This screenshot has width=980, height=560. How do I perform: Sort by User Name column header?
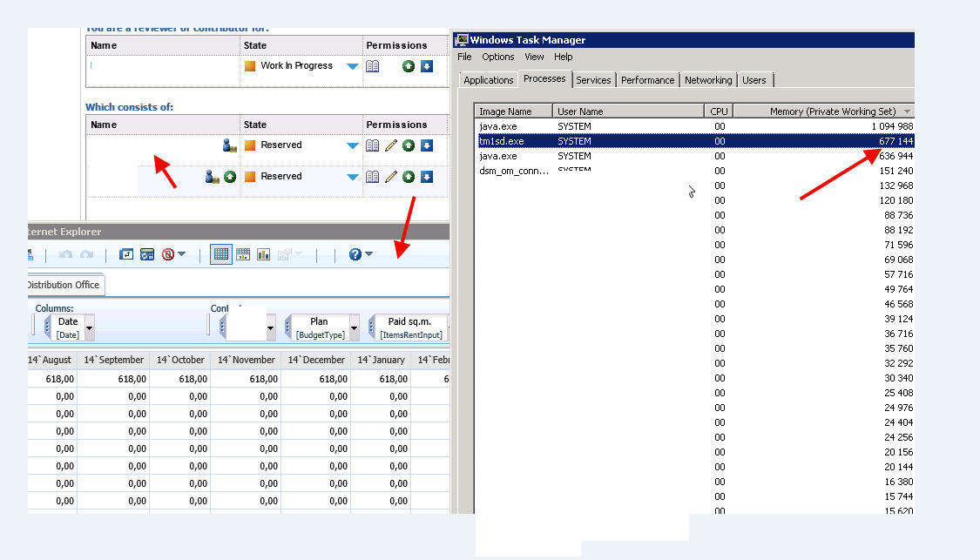point(628,111)
